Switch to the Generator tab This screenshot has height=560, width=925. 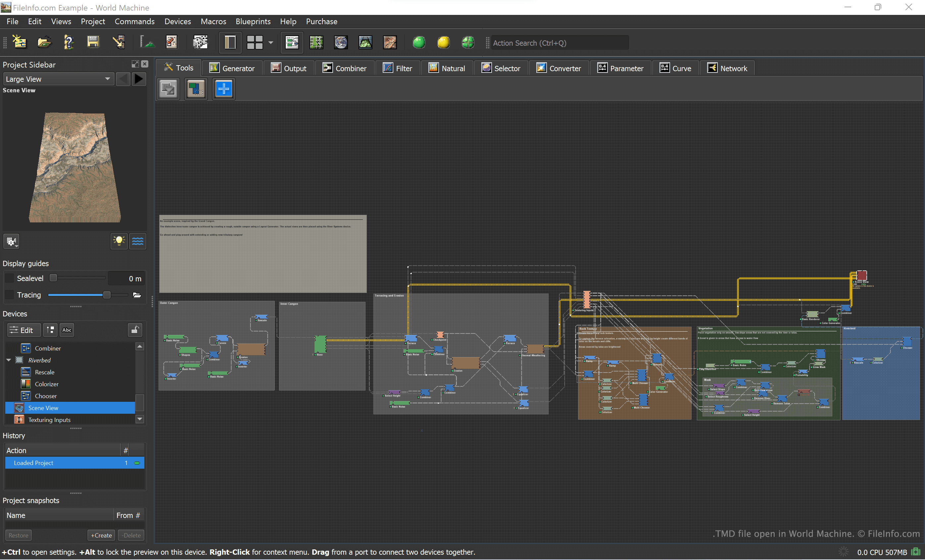pyautogui.click(x=232, y=68)
